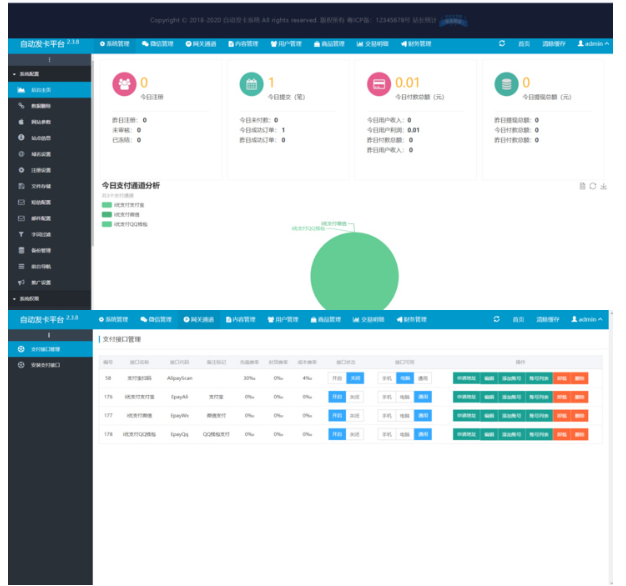Open 网站参数 apple icon in sidebar
This screenshot has width=626, height=586.
point(21,121)
